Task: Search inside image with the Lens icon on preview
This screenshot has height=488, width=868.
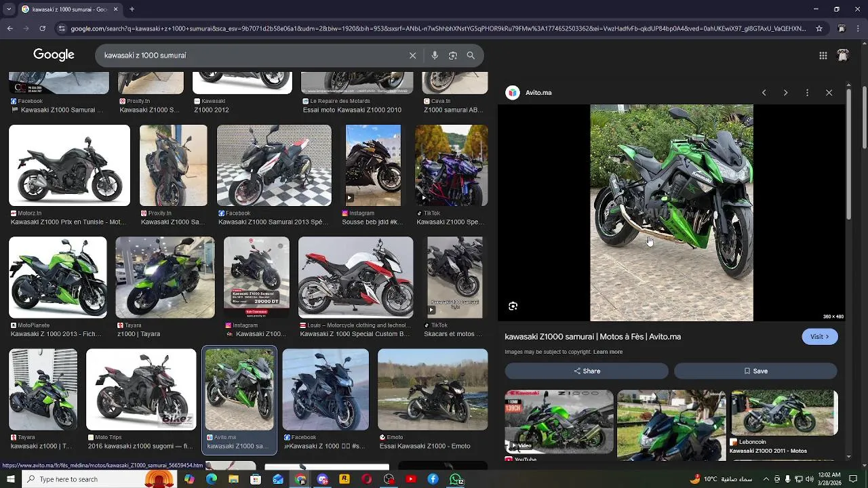Action: [513, 306]
